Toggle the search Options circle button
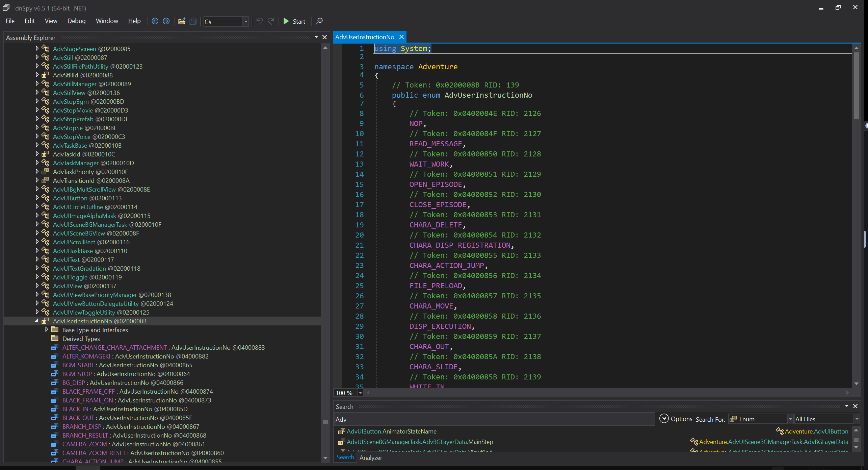Viewport: 868px width, 470px height. [x=664, y=419]
